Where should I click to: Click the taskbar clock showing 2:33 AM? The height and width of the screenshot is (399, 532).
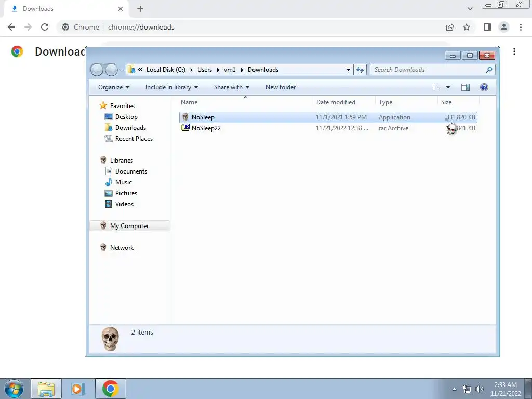click(x=506, y=389)
